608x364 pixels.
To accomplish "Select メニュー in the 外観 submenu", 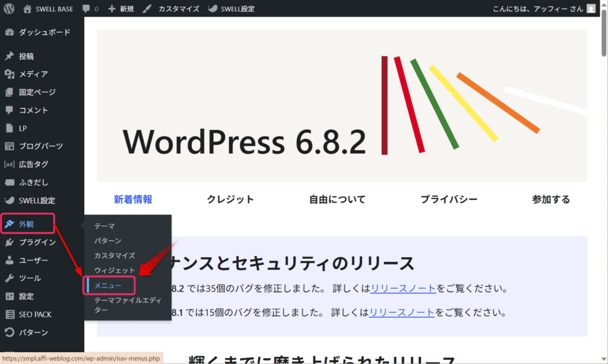I will click(x=108, y=285).
